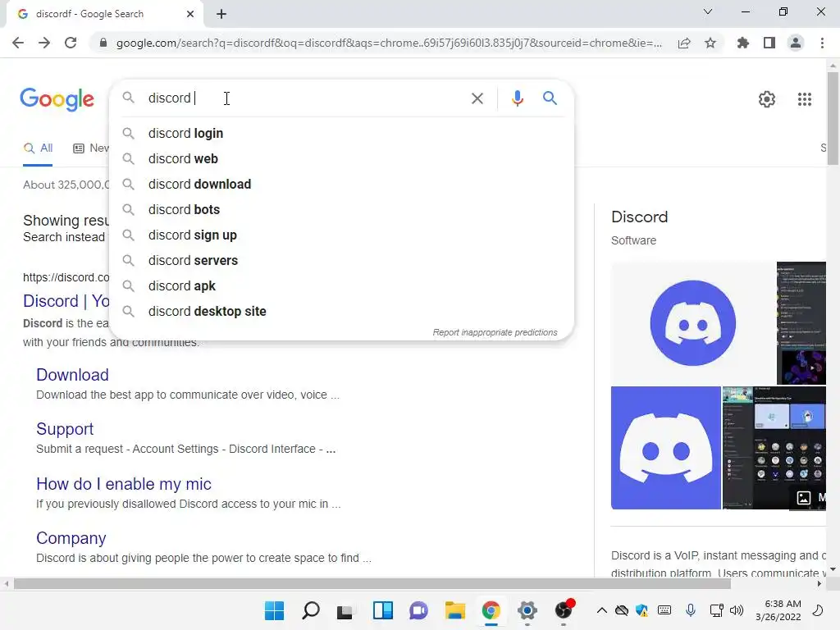
Task: Click the browser back arrow
Action: pos(18,43)
